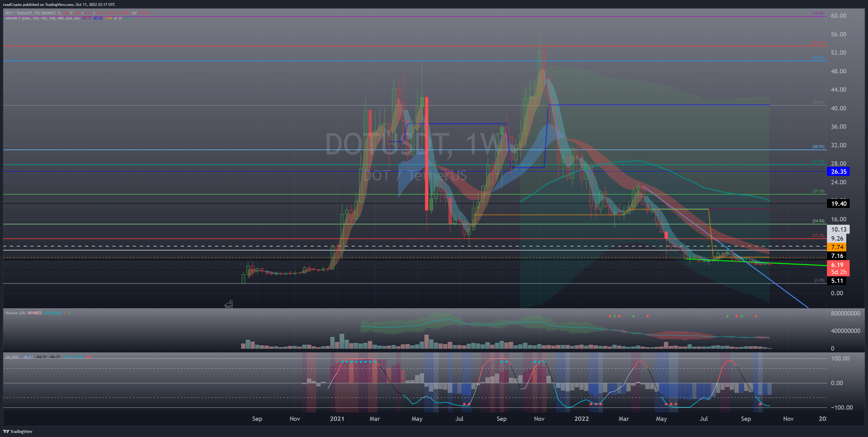The height and width of the screenshot is (437, 868).
Task: Click the TradingView logo at bottom left
Action: (17, 431)
